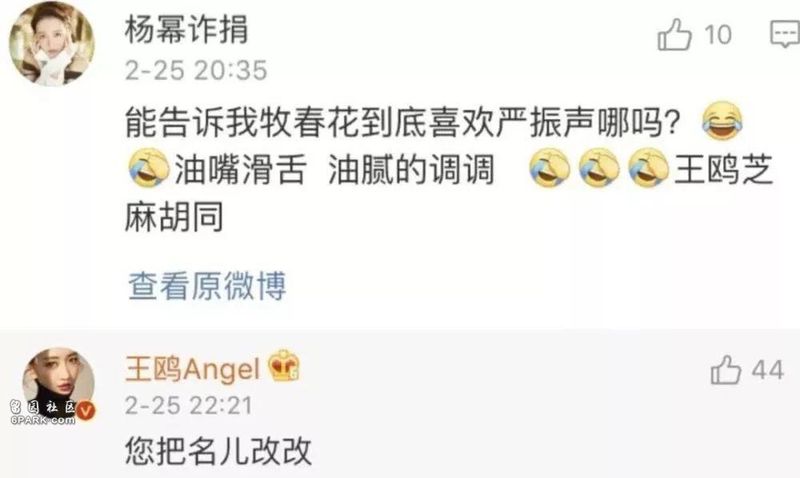800x478 pixels.
Task: Tap the timestamp 2-25 22:21
Action: [x=189, y=406]
